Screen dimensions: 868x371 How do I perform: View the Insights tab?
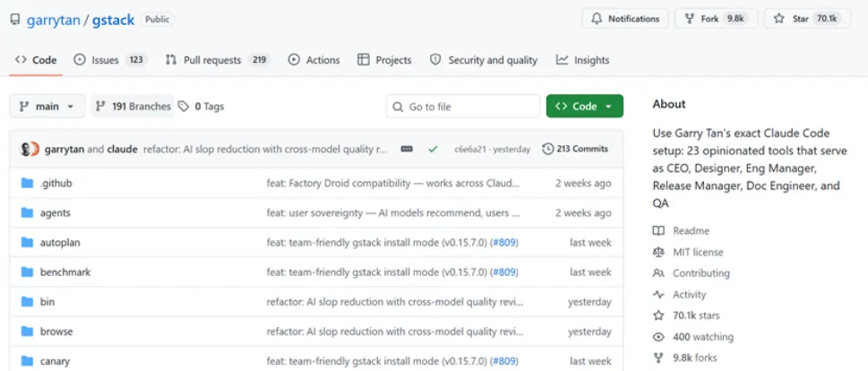point(582,60)
